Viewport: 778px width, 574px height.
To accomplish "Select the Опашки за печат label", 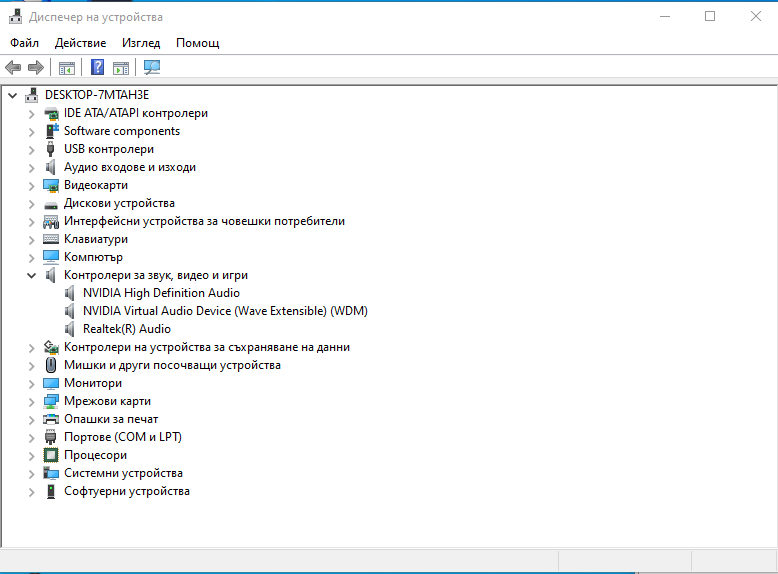I will pos(111,419).
